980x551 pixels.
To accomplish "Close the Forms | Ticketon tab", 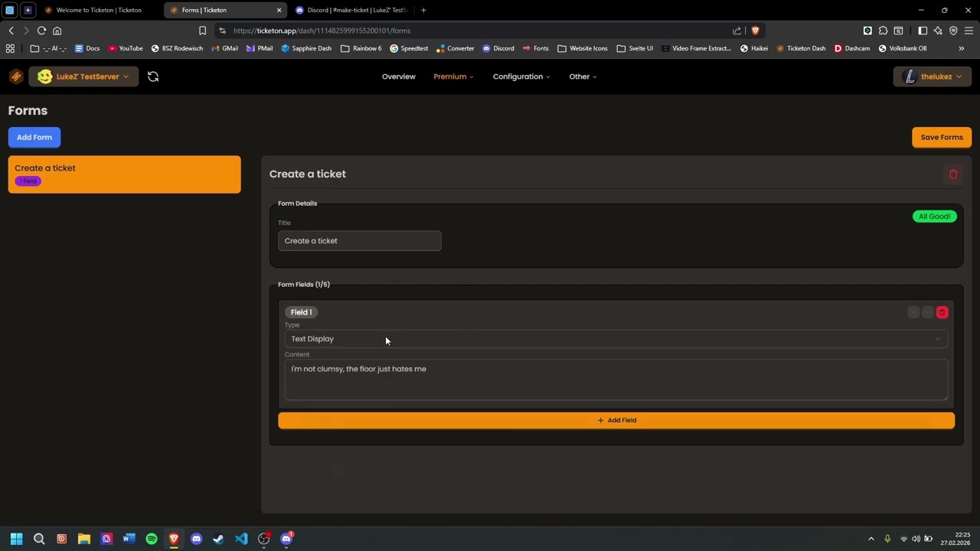I will tap(279, 10).
